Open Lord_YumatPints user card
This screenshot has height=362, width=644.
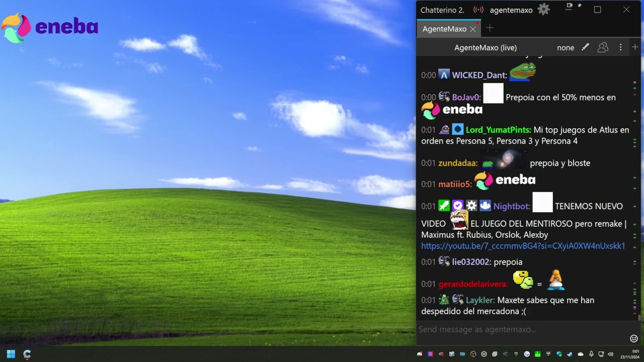498,130
